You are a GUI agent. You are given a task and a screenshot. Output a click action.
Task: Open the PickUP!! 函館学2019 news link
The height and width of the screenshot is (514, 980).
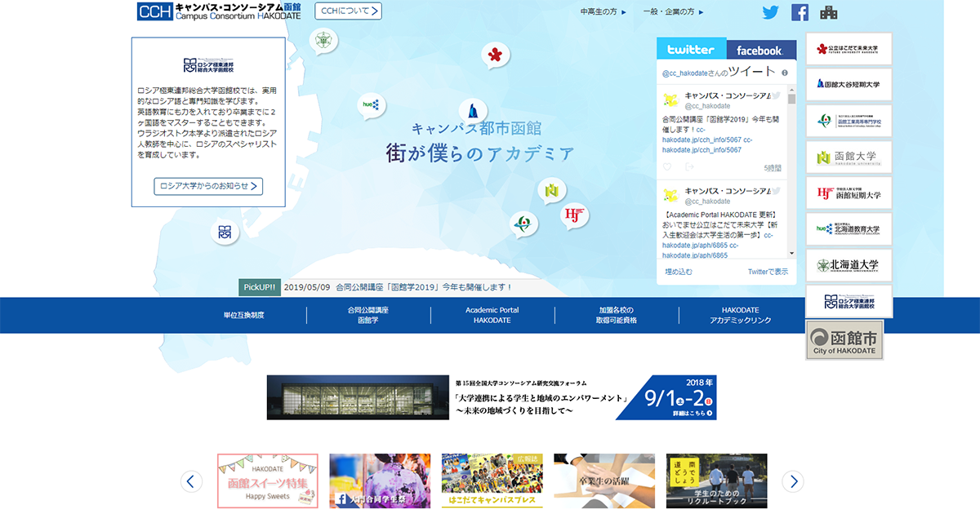[x=399, y=286]
